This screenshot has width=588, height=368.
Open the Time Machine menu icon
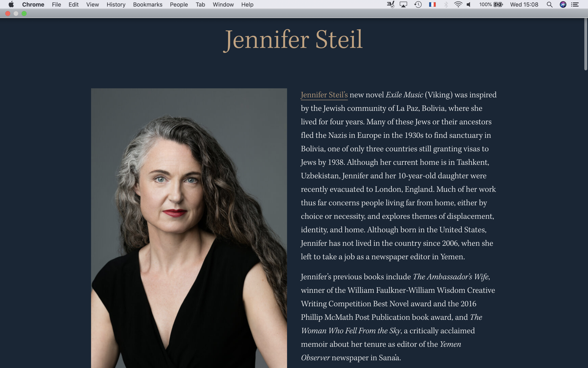coord(418,4)
